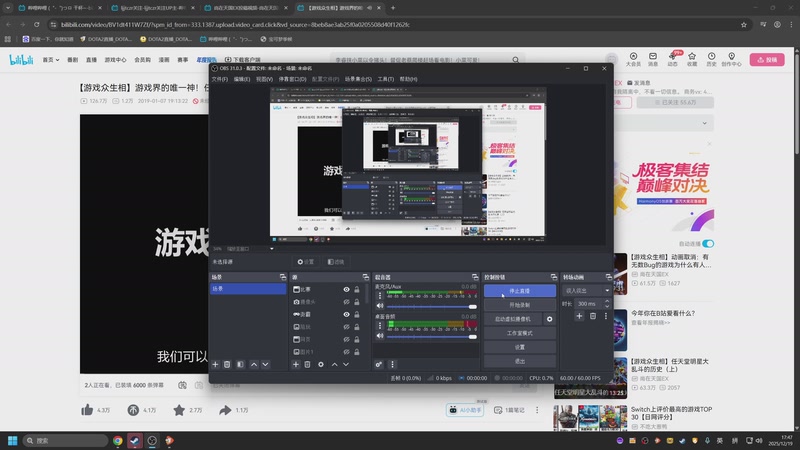Image resolution: width=800 pixels, height=450 pixels.
Task: Open bilibili 历史 history icon
Action: point(711,59)
